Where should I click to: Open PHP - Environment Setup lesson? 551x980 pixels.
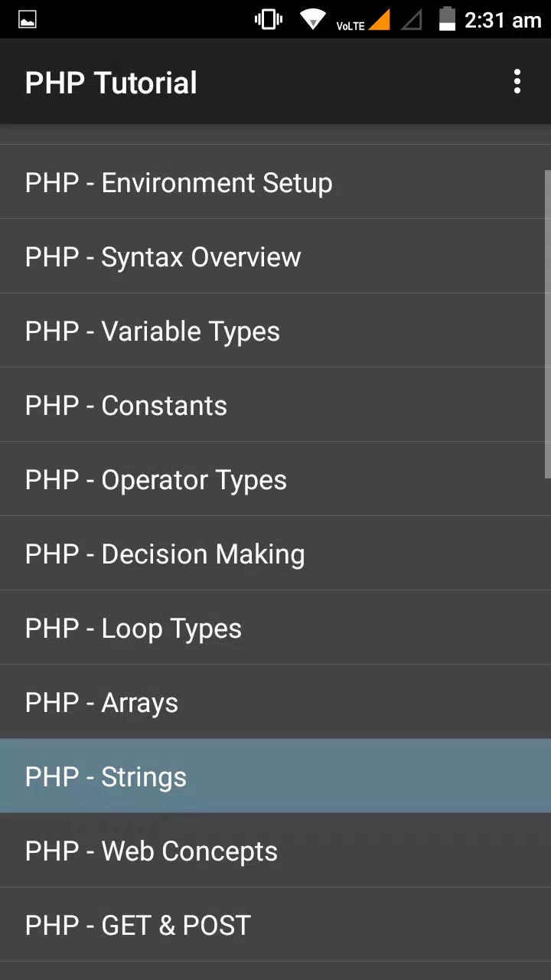[x=275, y=182]
